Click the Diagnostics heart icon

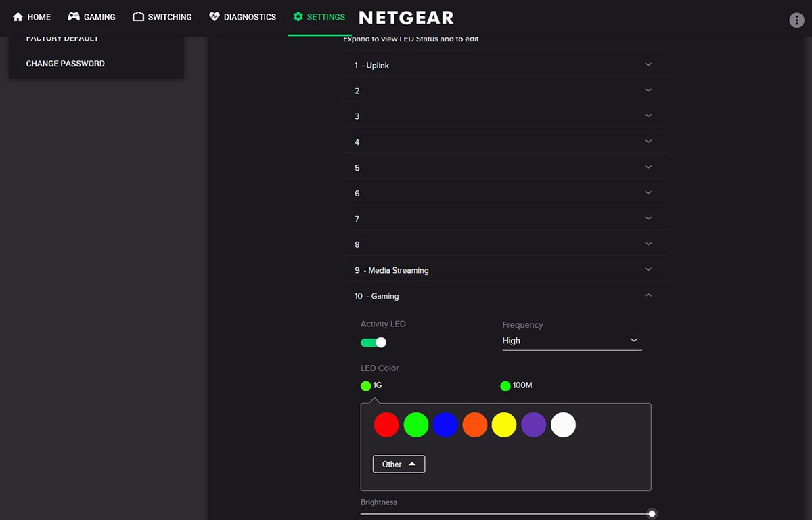pos(215,17)
